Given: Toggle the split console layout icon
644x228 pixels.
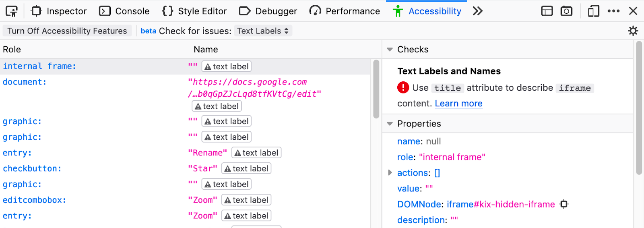Looking at the screenshot, I should point(547,11).
